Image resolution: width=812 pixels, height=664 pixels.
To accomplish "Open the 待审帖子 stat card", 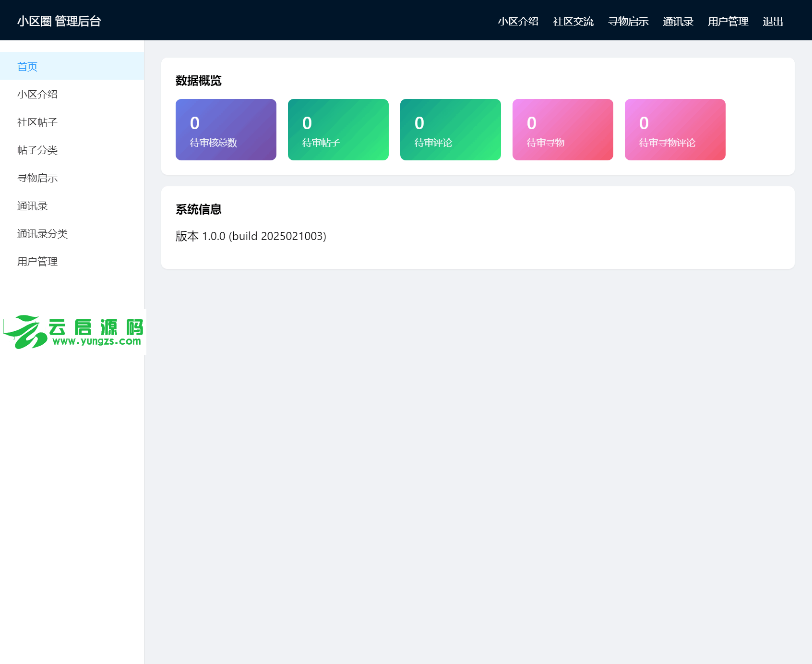I will click(x=338, y=130).
